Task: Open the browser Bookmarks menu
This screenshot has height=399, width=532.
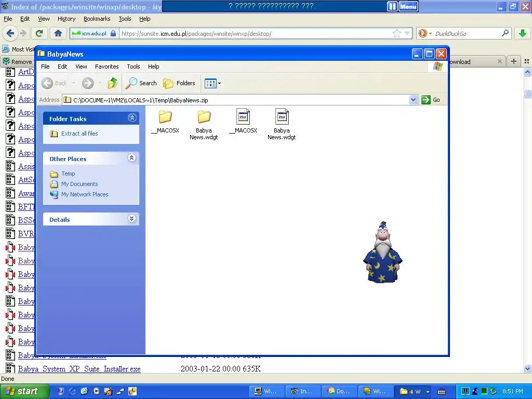Action: 97,19
